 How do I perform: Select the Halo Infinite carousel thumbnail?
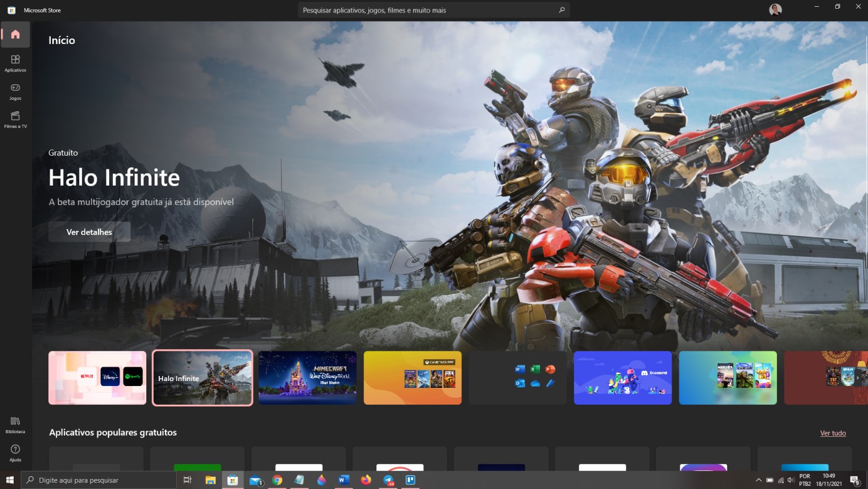(x=203, y=378)
